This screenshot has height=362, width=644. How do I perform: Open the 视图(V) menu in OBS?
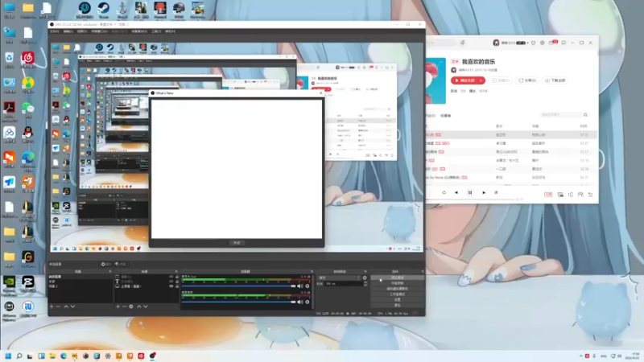click(82, 31)
